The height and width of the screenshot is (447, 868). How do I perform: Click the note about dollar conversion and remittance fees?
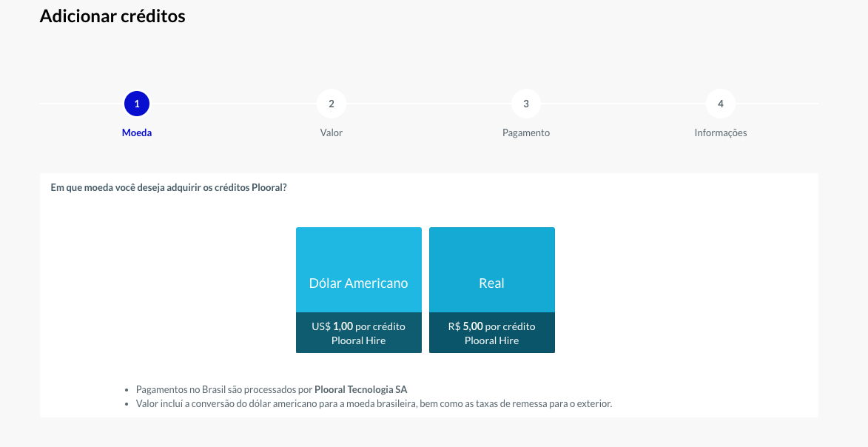click(x=374, y=403)
